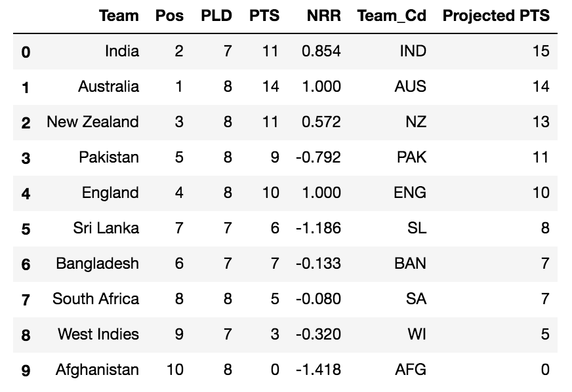Select the Sri Lanka team cell
Viewport: 572px width, 392px height.
pyautogui.click(x=106, y=228)
